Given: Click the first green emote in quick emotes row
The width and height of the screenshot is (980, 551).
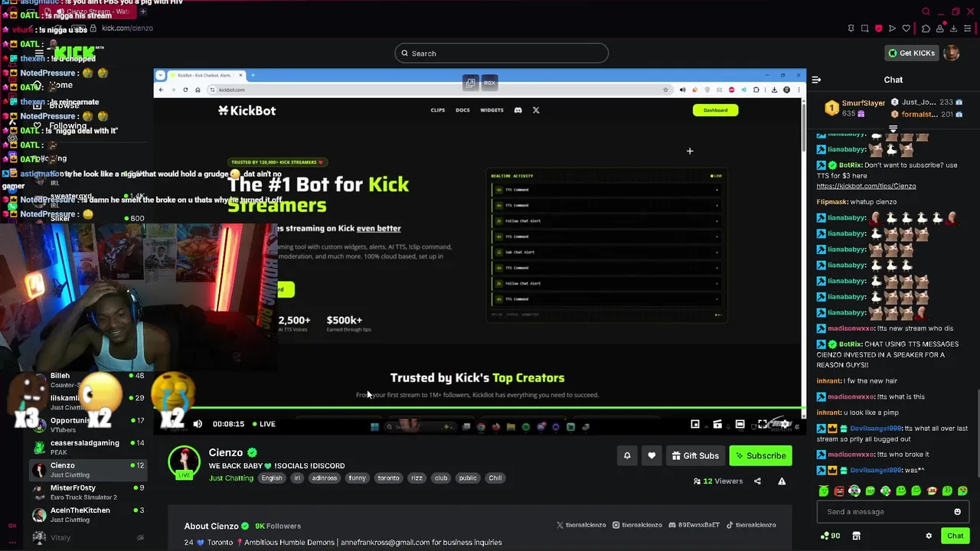Looking at the screenshot, I should pyautogui.click(x=824, y=491).
